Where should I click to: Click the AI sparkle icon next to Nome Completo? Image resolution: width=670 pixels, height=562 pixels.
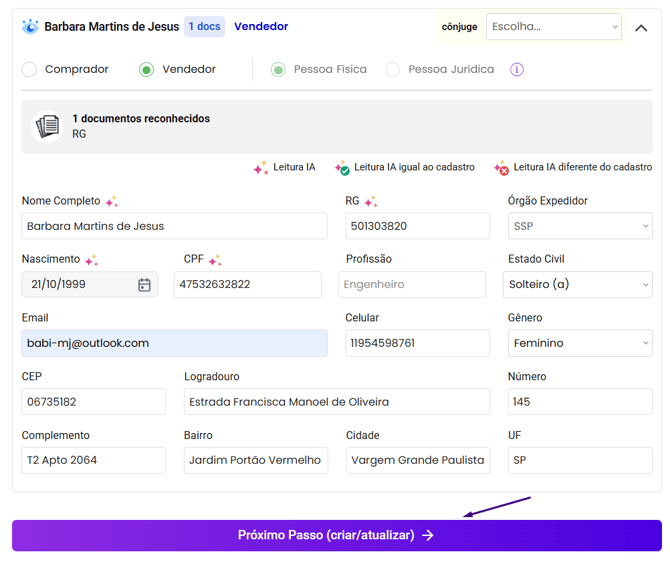point(112,202)
